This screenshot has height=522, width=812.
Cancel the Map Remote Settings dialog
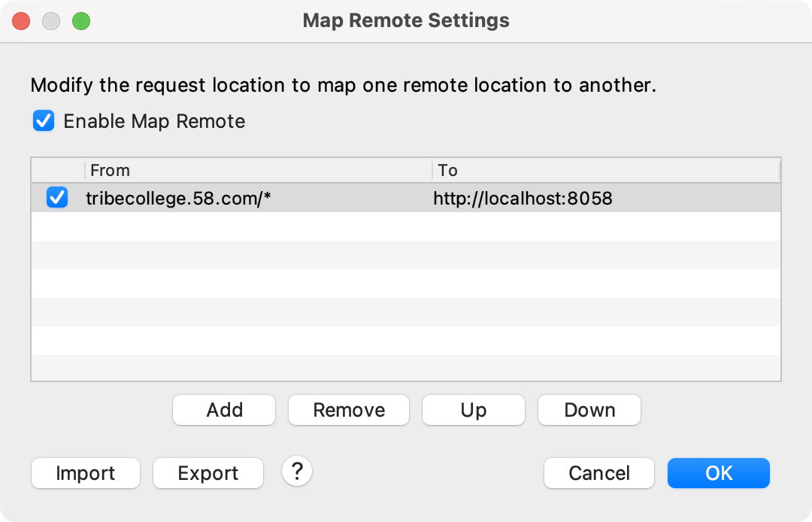pyautogui.click(x=598, y=473)
